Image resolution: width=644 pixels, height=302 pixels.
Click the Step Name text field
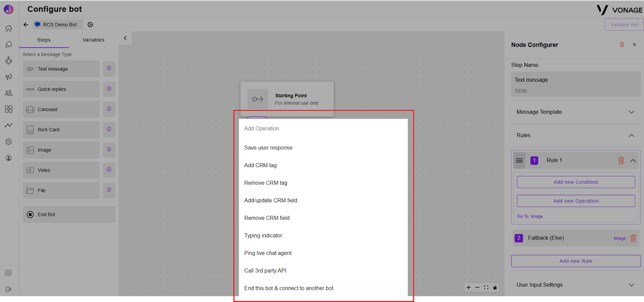[x=576, y=85]
